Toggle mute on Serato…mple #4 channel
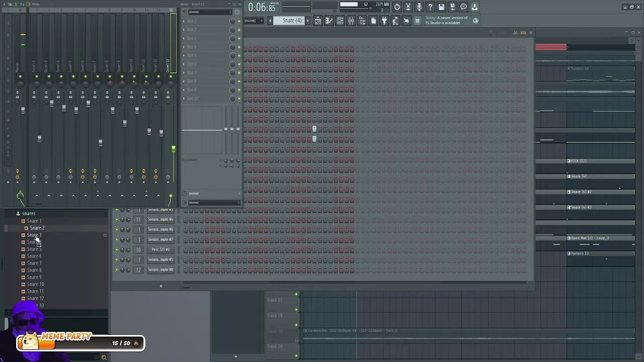The height and width of the screenshot is (362, 644). (x=117, y=219)
